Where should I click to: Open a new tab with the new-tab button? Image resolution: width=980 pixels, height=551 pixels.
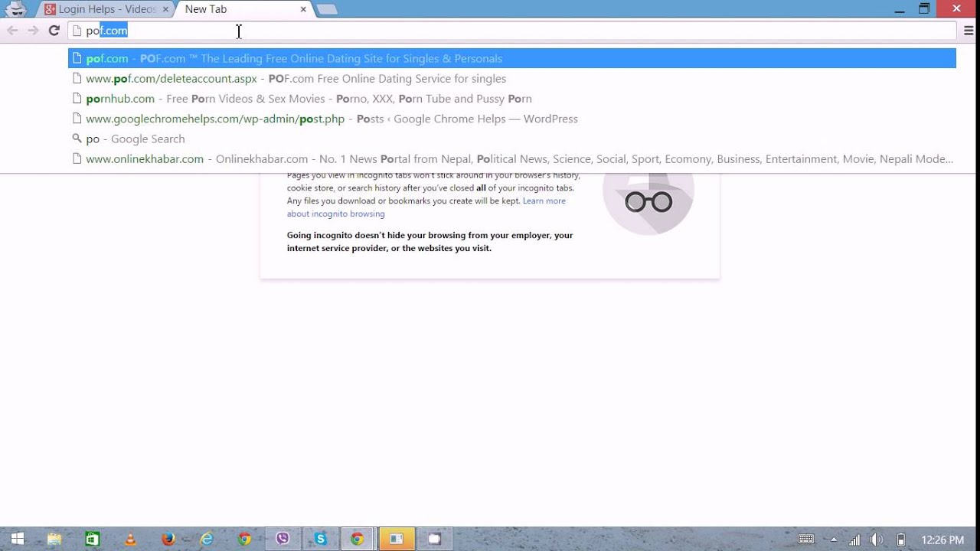(327, 9)
